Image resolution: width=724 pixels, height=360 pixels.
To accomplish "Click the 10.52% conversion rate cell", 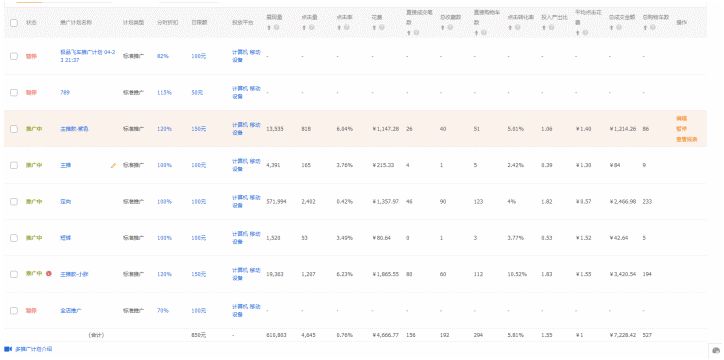I will click(517, 274).
